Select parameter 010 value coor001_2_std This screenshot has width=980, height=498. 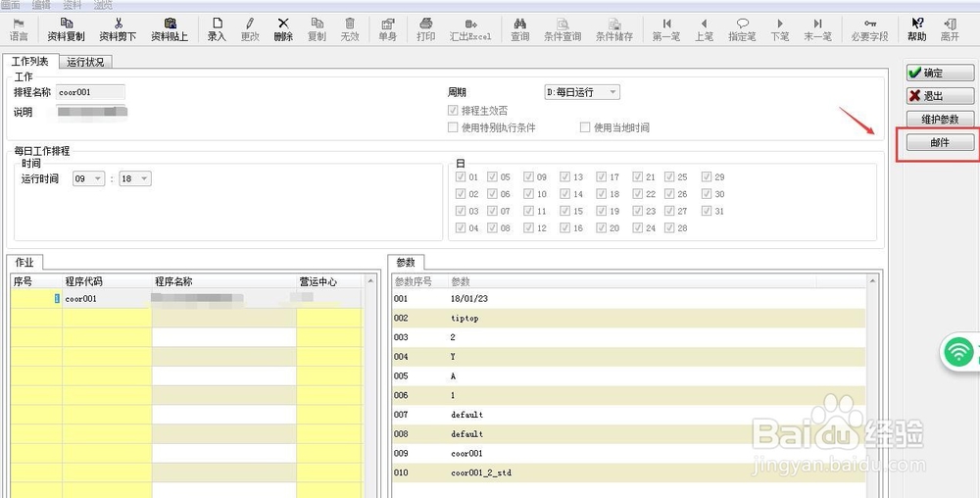pyautogui.click(x=481, y=473)
